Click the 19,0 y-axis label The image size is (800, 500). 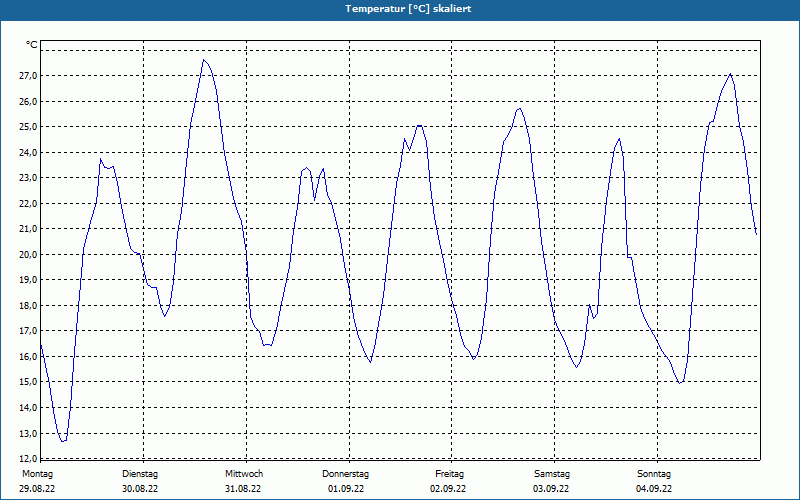pos(28,280)
